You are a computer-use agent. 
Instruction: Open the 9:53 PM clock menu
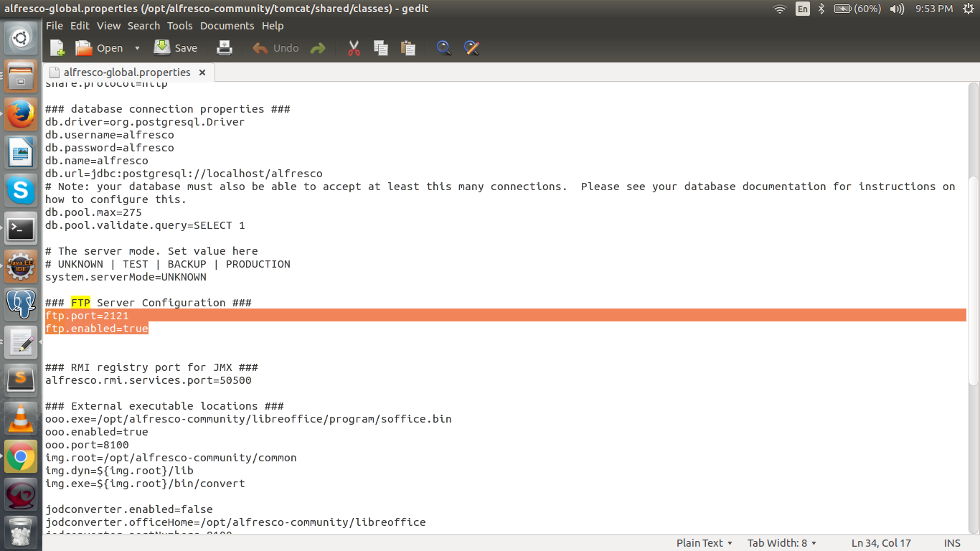[934, 9]
